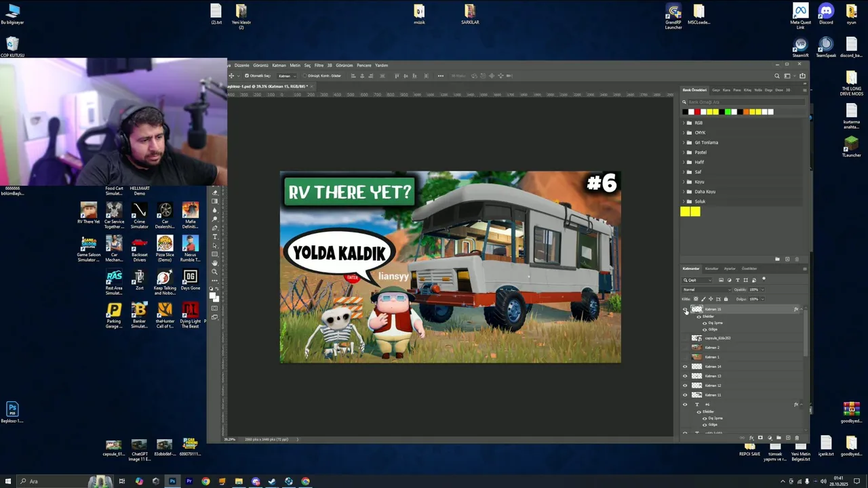Open the Swatches panel options menu
The image size is (868, 488).
click(805, 90)
